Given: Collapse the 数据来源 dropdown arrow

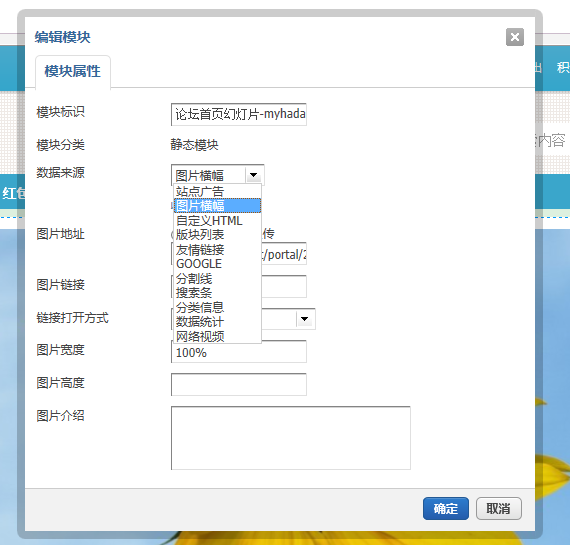Looking at the screenshot, I should pyautogui.click(x=253, y=175).
